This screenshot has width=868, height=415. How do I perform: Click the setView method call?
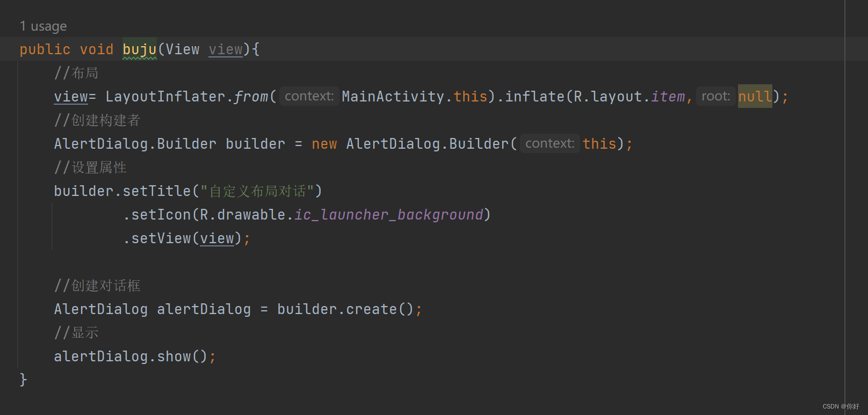(x=161, y=238)
